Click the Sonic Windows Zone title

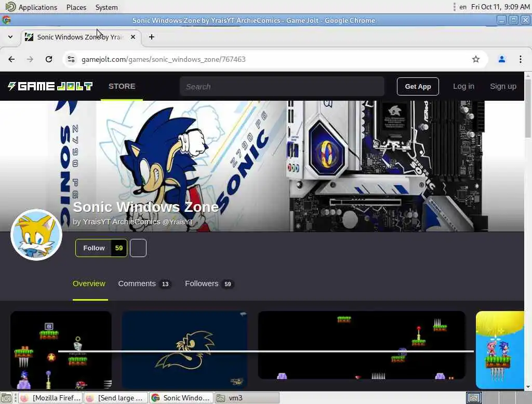tap(146, 207)
